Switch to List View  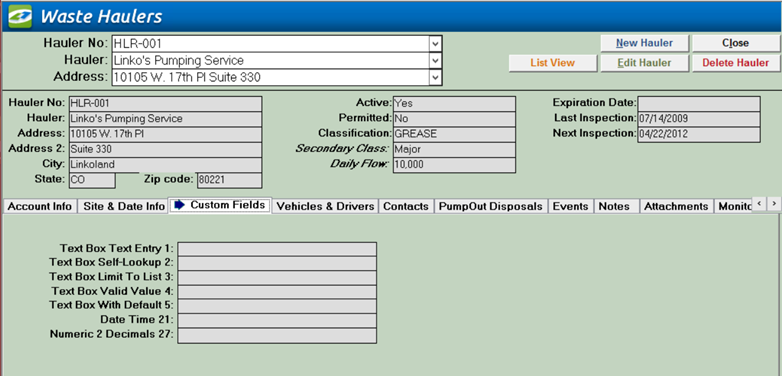pos(553,63)
